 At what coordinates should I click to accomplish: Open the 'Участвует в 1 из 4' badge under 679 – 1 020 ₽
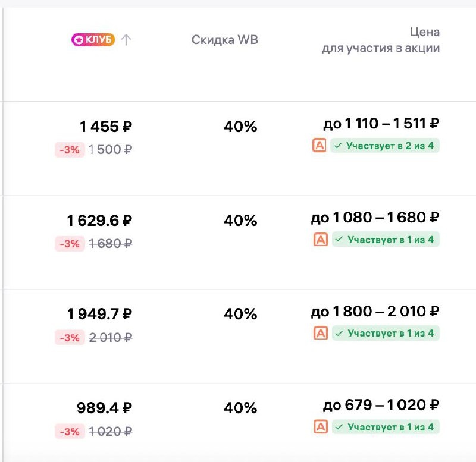[x=385, y=426]
